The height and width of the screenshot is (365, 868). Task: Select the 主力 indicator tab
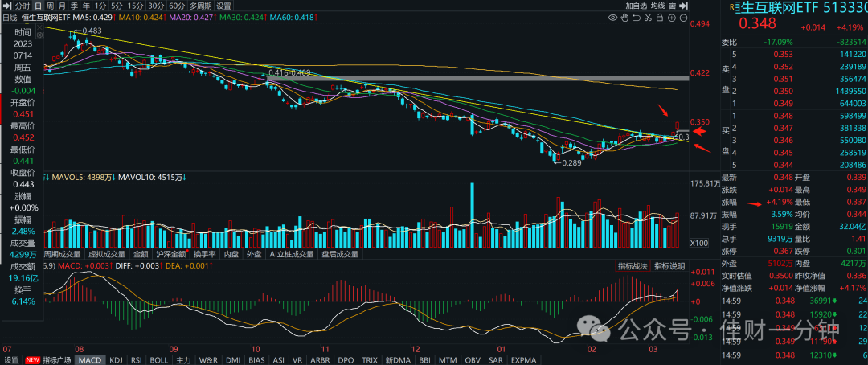(x=183, y=360)
